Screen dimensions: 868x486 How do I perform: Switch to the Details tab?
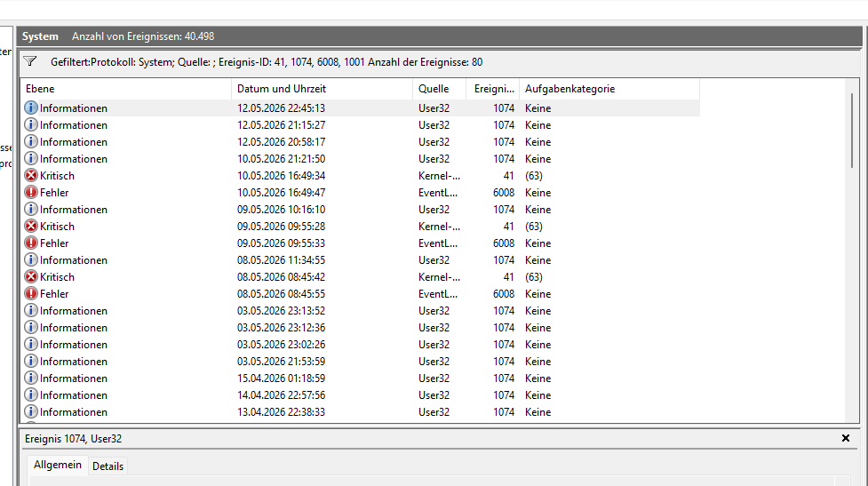pos(108,466)
